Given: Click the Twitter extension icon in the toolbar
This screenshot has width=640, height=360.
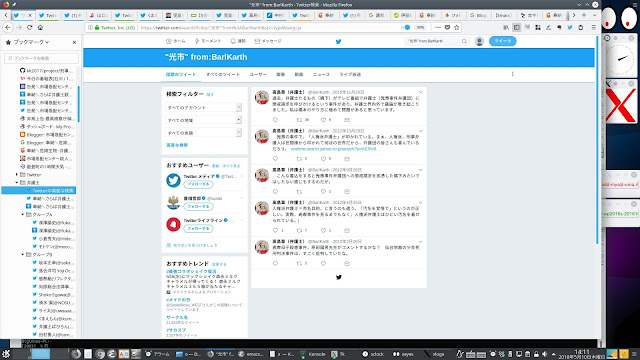Looking at the screenshot, I should pos(570,27).
